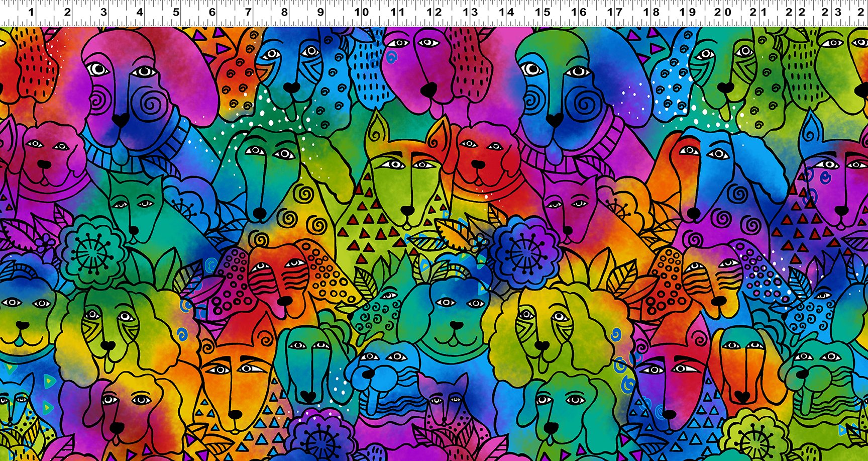
Task: Click the ruler number 7
Action: pyautogui.click(x=248, y=12)
